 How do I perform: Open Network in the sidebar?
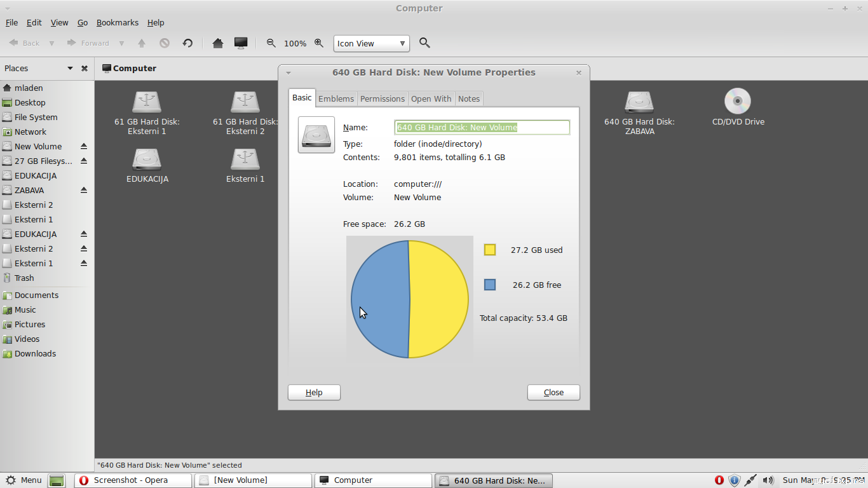coord(31,132)
